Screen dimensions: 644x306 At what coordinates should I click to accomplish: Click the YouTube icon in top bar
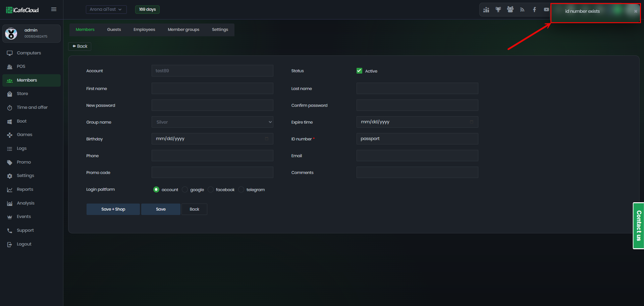click(546, 10)
